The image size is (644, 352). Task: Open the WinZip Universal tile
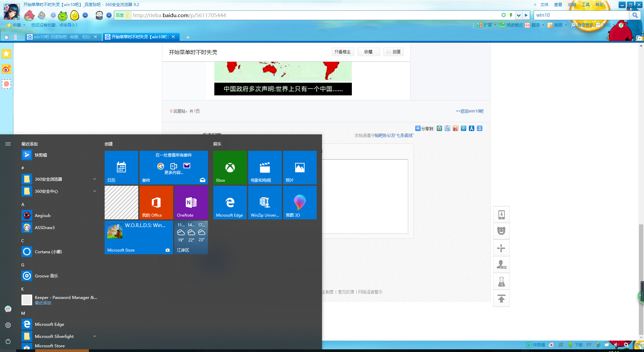coord(265,203)
